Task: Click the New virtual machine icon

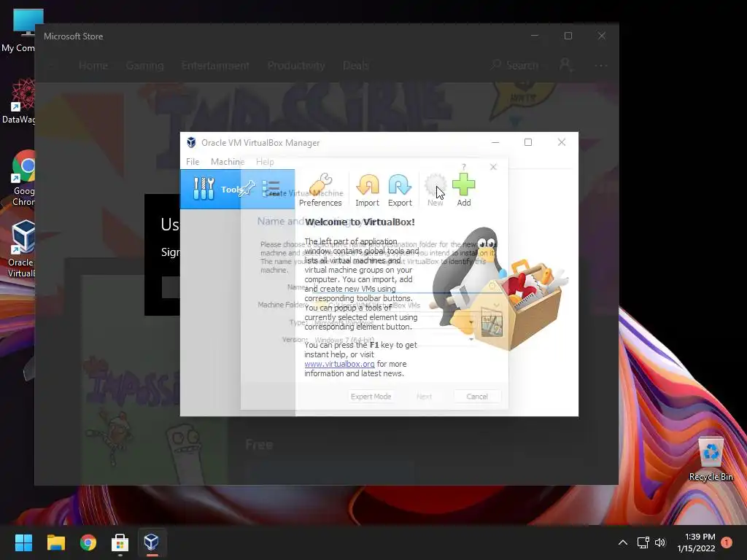Action: point(435,190)
